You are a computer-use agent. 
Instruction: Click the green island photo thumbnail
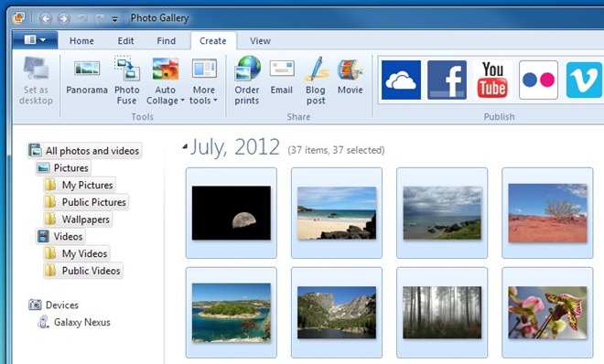click(x=232, y=313)
